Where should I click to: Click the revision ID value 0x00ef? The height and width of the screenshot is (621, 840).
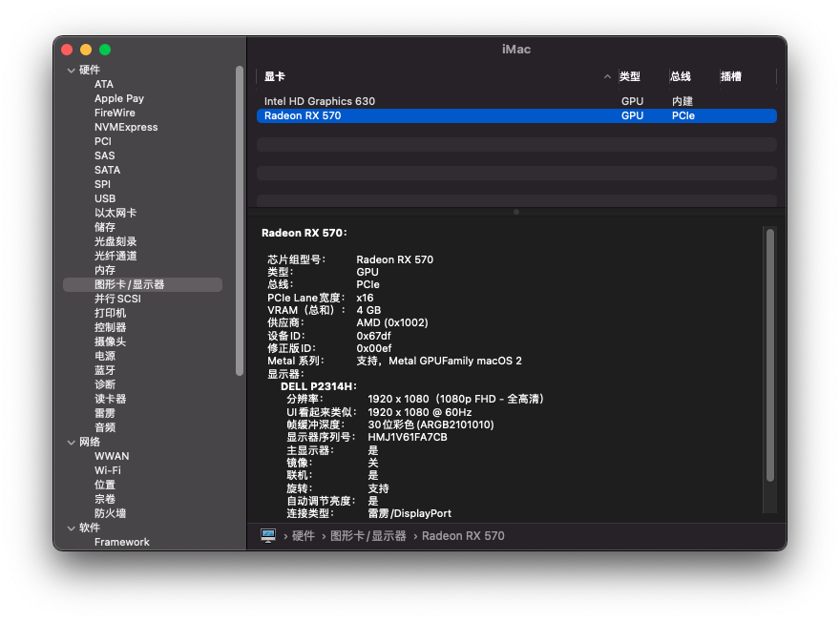[374, 348]
